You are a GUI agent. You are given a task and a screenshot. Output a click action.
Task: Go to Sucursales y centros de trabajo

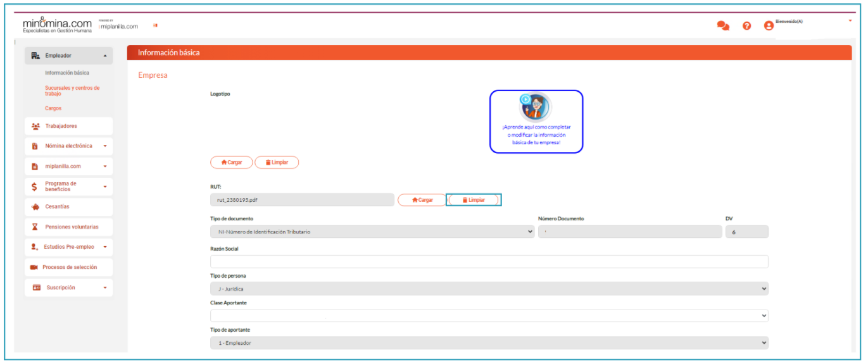tap(72, 91)
